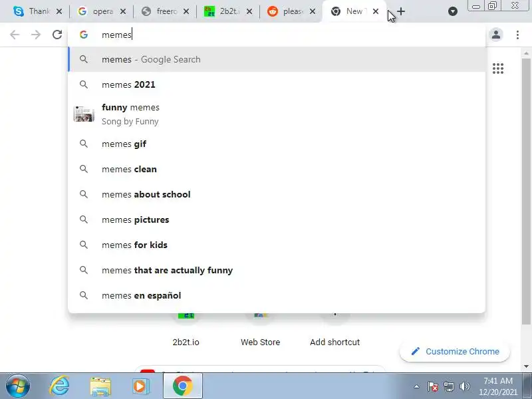Choose the 'memes for kids' suggestion
This screenshot has height=399, width=532.
pyautogui.click(x=277, y=245)
